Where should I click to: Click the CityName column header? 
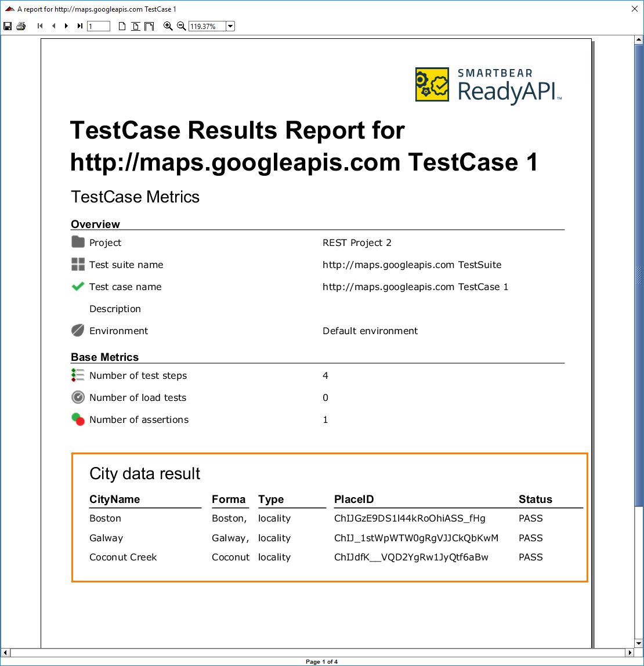(114, 499)
